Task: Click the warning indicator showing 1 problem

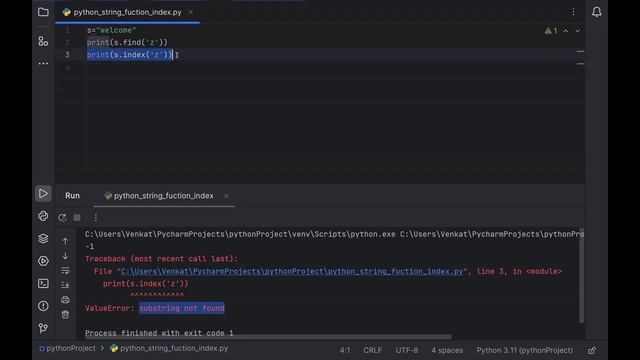Action: [x=551, y=31]
